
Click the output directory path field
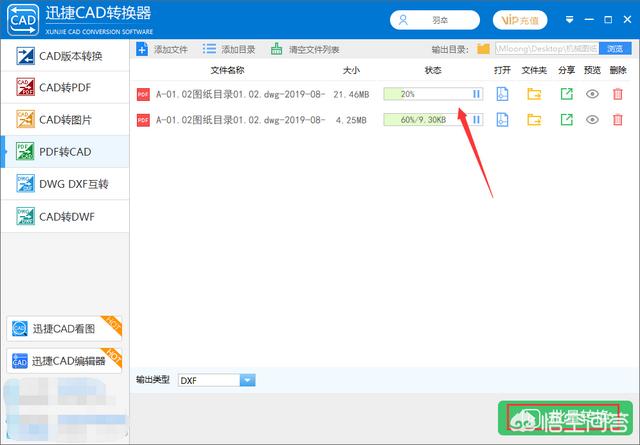pyautogui.click(x=546, y=49)
